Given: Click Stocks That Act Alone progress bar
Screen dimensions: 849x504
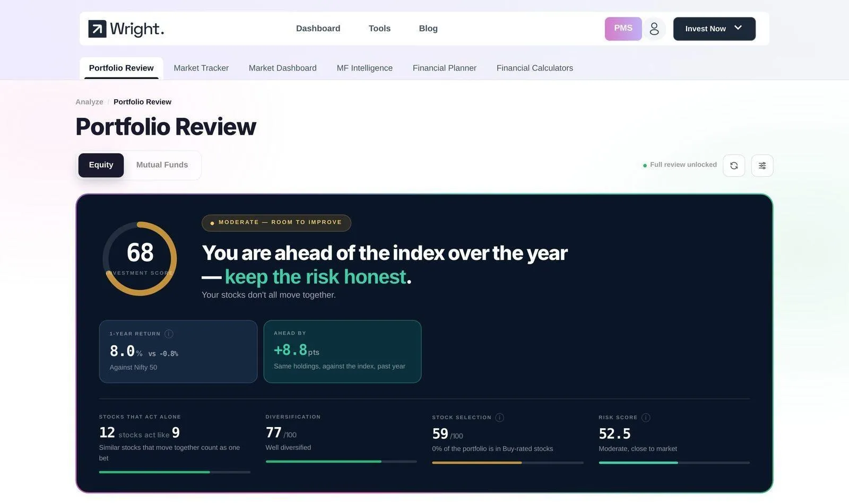Looking at the screenshot, I should coord(174,472).
